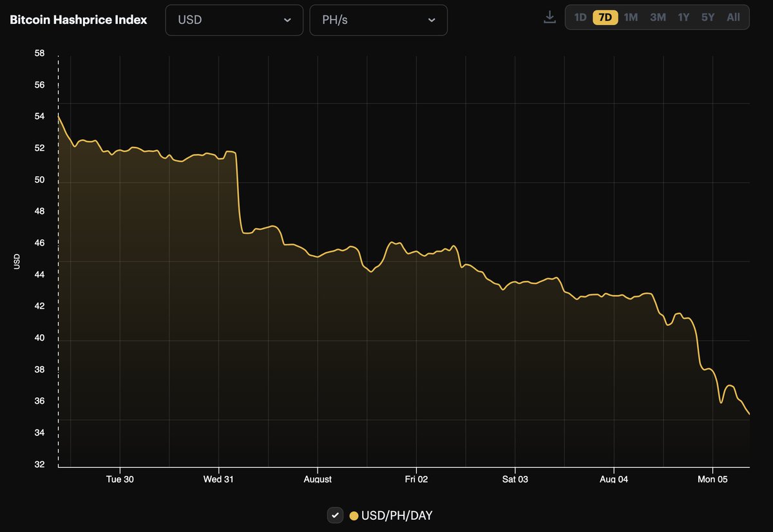Click the Bitcoin Hashprice Index title
Viewport: 773px width, 532px height.
coord(78,20)
